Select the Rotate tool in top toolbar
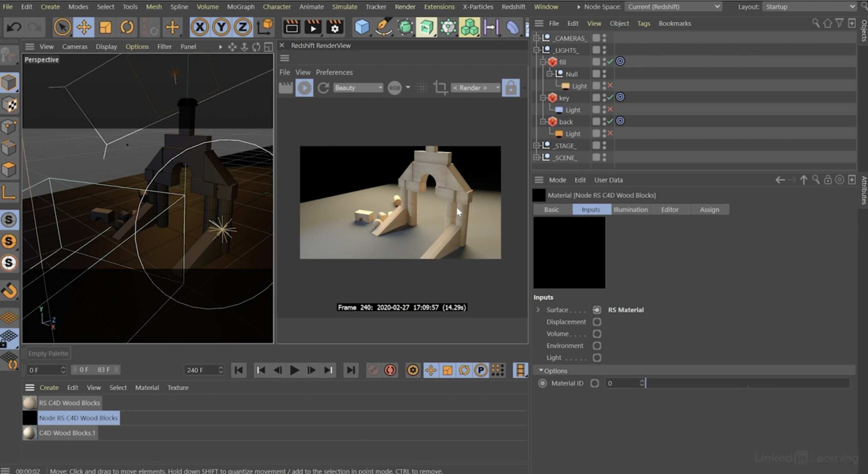 [127, 27]
